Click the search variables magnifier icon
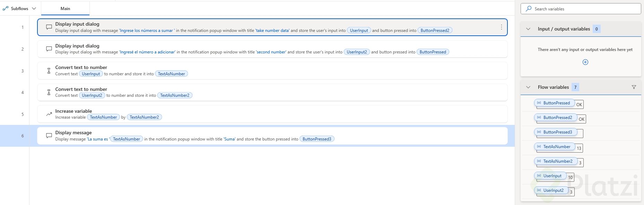This screenshot has height=205, width=644. point(529,9)
